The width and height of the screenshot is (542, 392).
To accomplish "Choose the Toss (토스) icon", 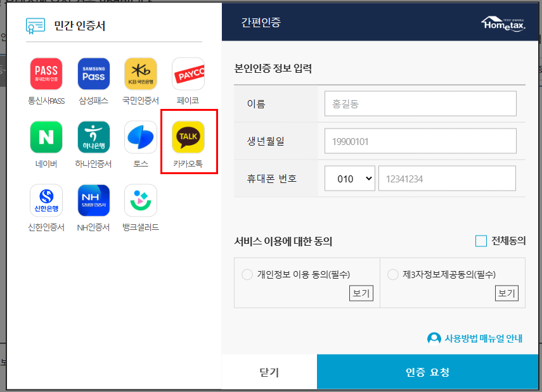I will pos(141,137).
